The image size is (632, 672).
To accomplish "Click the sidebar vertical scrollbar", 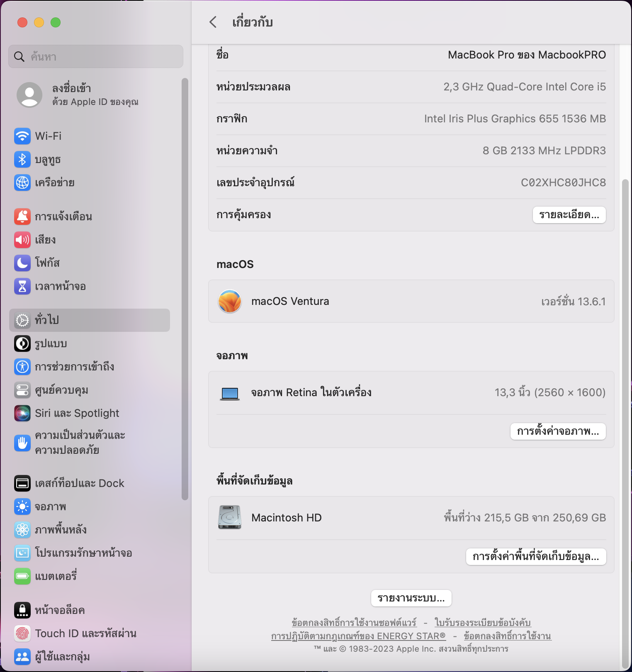I will (185, 289).
